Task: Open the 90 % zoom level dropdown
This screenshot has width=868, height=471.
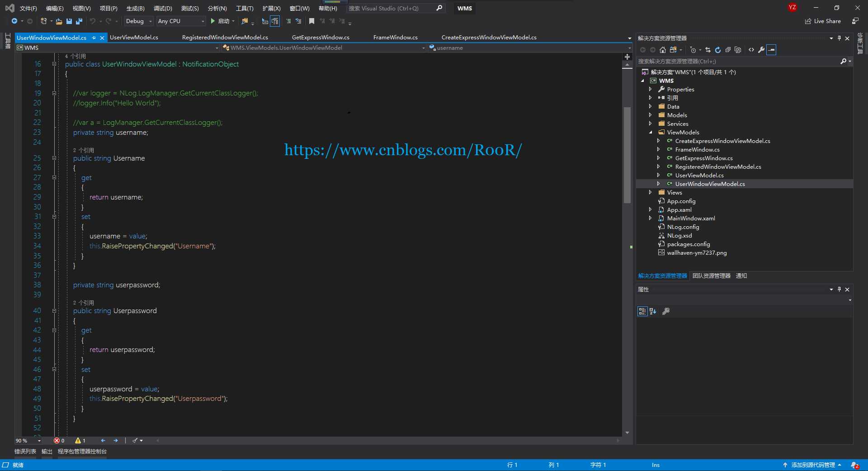Action: click(x=28, y=441)
